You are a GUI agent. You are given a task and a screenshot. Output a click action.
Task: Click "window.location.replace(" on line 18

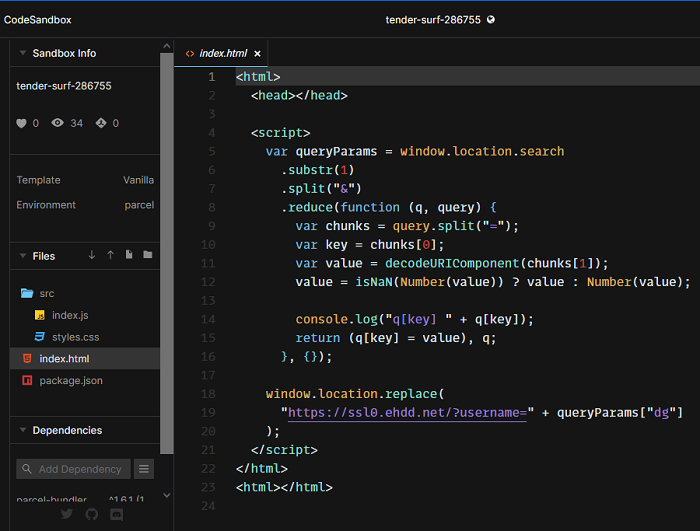[355, 394]
